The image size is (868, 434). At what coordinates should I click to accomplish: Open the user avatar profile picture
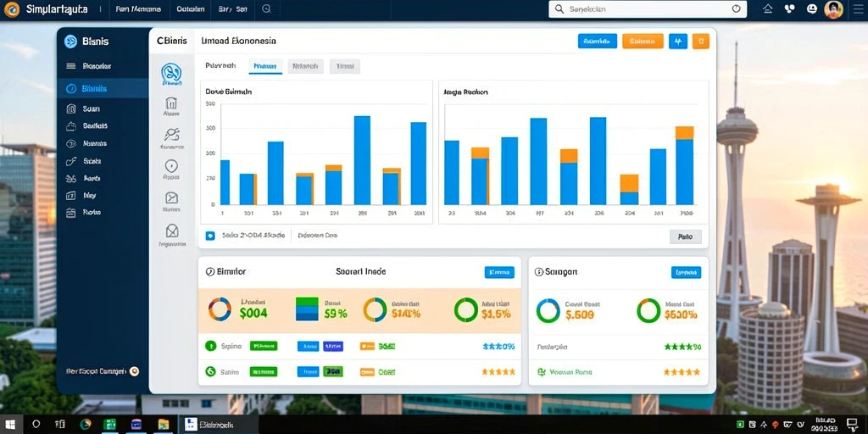click(833, 8)
